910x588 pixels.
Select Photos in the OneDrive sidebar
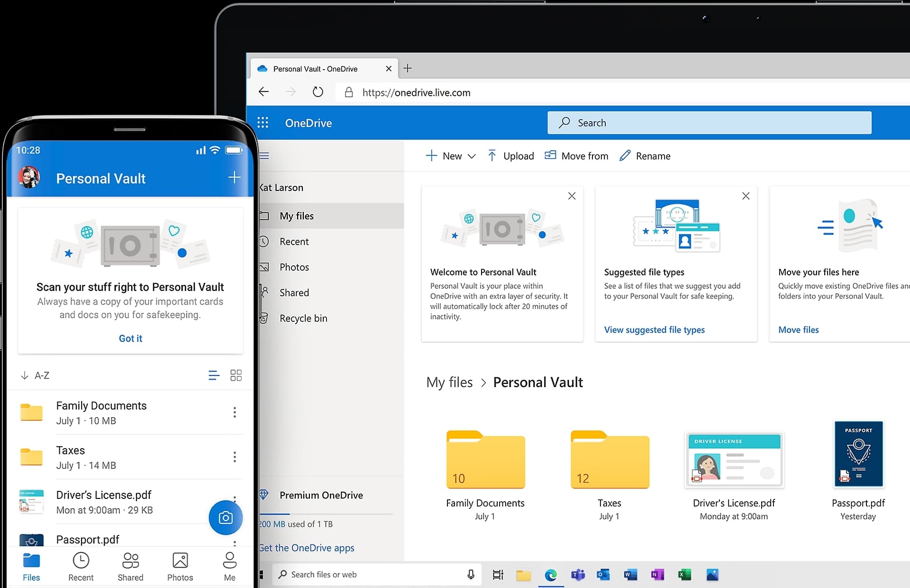click(x=294, y=267)
